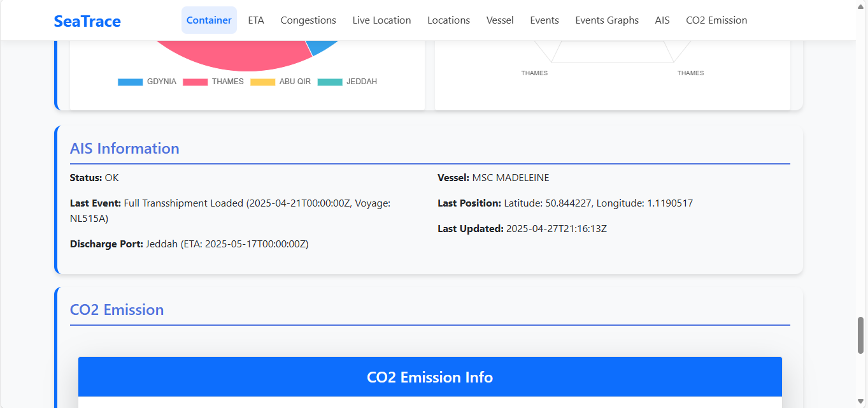Toggle the JEDDAH teal legend swatch
The height and width of the screenshot is (408, 868).
pyautogui.click(x=330, y=82)
